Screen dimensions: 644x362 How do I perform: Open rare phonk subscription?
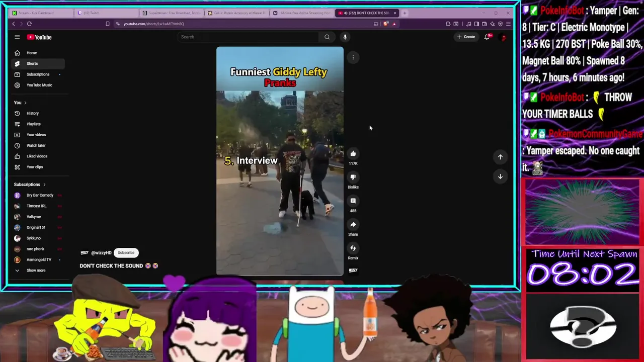coord(37,249)
